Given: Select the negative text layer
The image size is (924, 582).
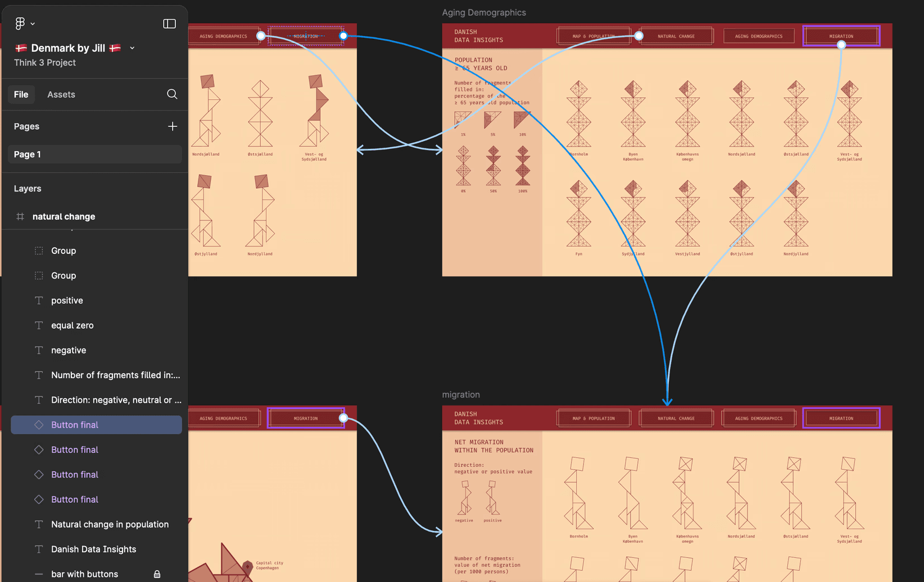Looking at the screenshot, I should [x=96, y=350].
